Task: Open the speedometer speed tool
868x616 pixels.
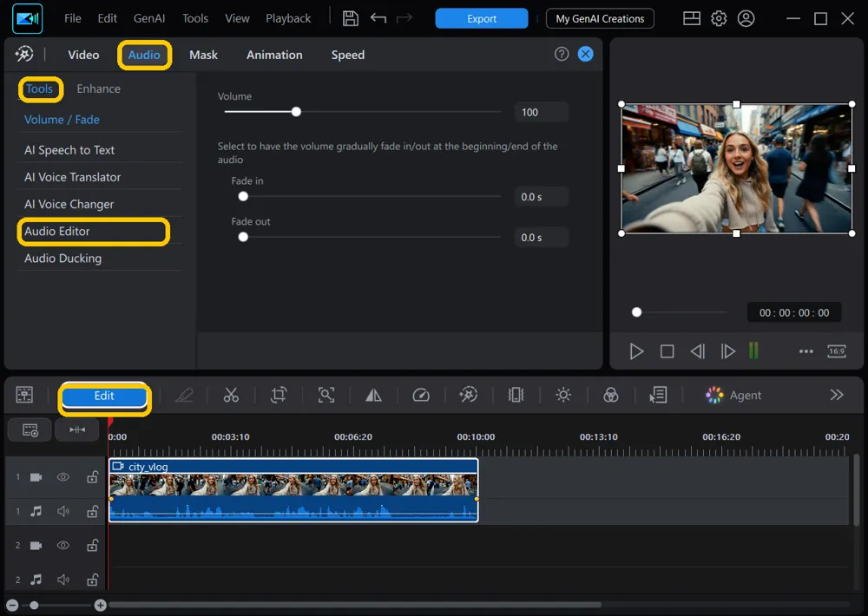Action: pyautogui.click(x=421, y=395)
